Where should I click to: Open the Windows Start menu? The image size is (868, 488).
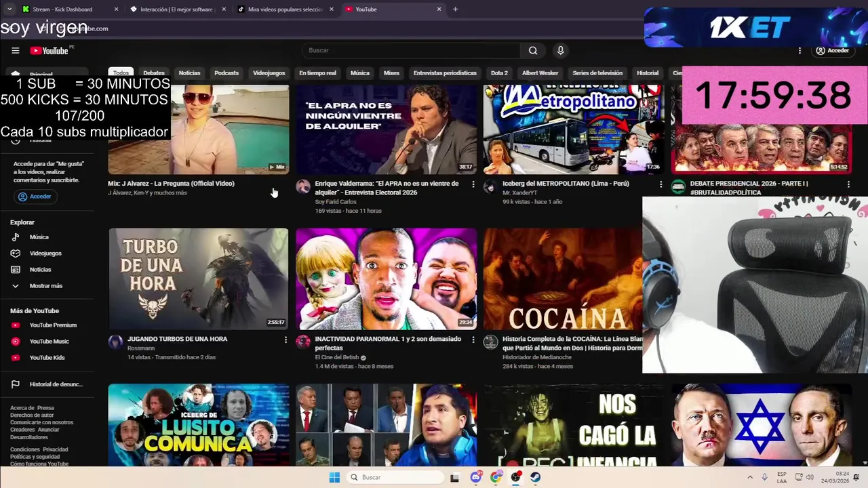click(334, 477)
